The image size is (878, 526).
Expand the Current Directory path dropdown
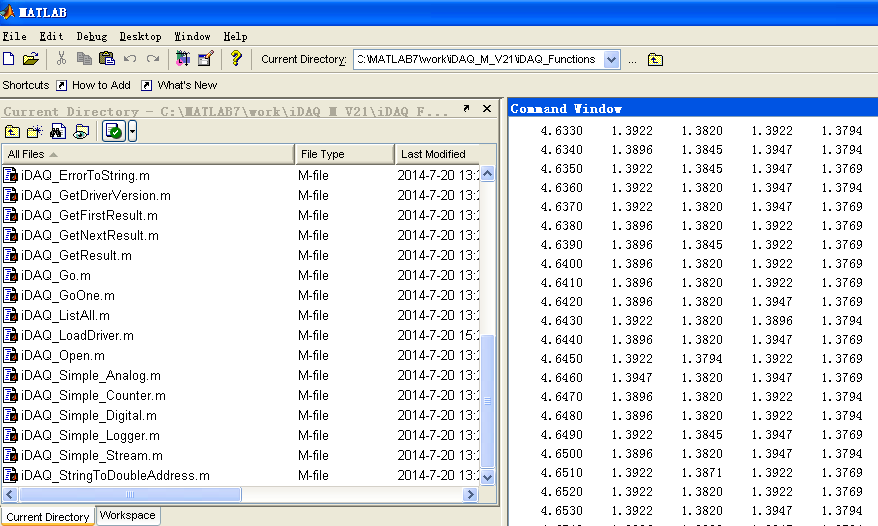click(x=611, y=59)
